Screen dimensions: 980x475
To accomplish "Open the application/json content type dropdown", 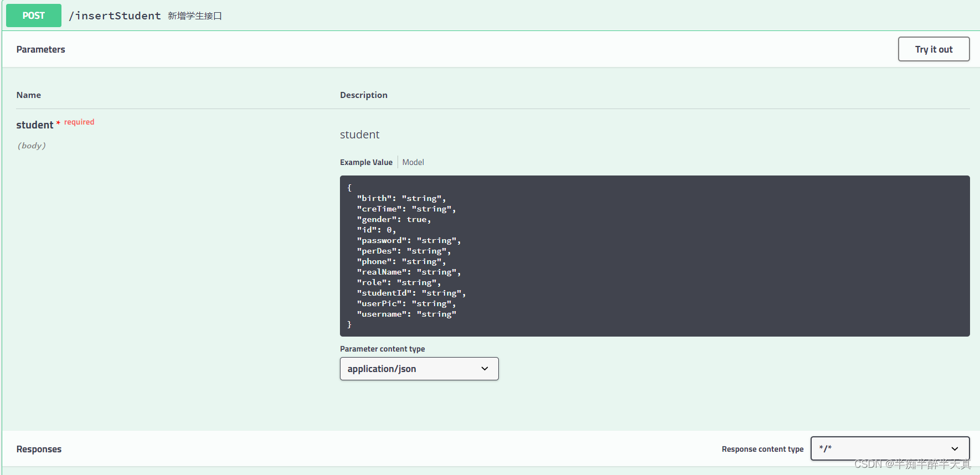I will pyautogui.click(x=419, y=369).
